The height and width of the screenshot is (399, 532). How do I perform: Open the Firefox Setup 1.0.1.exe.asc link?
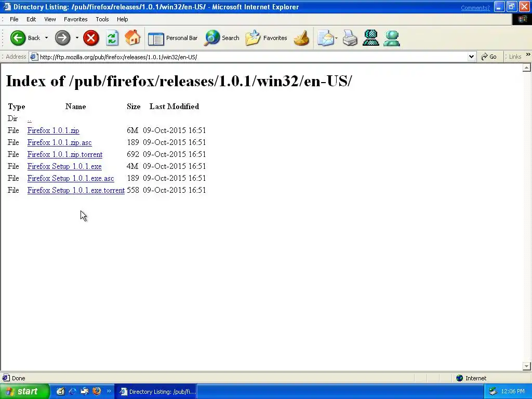(71, 179)
